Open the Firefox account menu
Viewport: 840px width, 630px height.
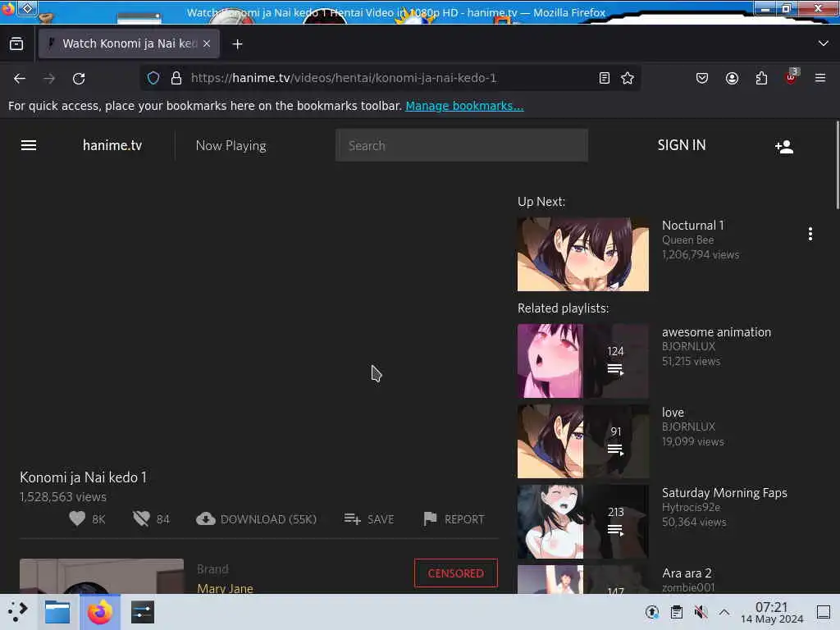732,78
